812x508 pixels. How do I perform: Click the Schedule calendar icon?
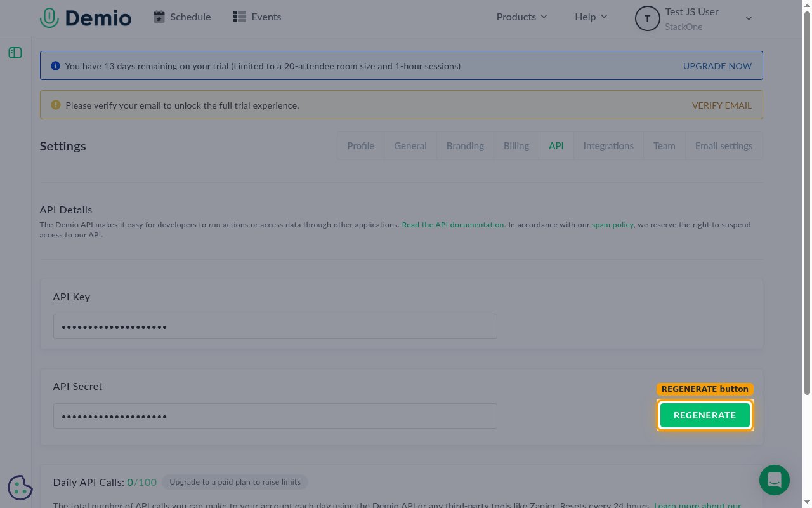pos(159,17)
